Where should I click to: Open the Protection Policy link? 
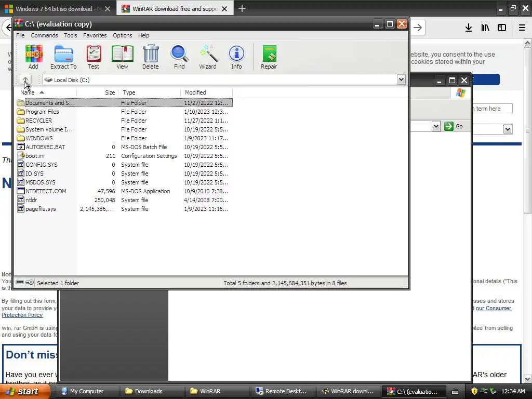click(22, 315)
